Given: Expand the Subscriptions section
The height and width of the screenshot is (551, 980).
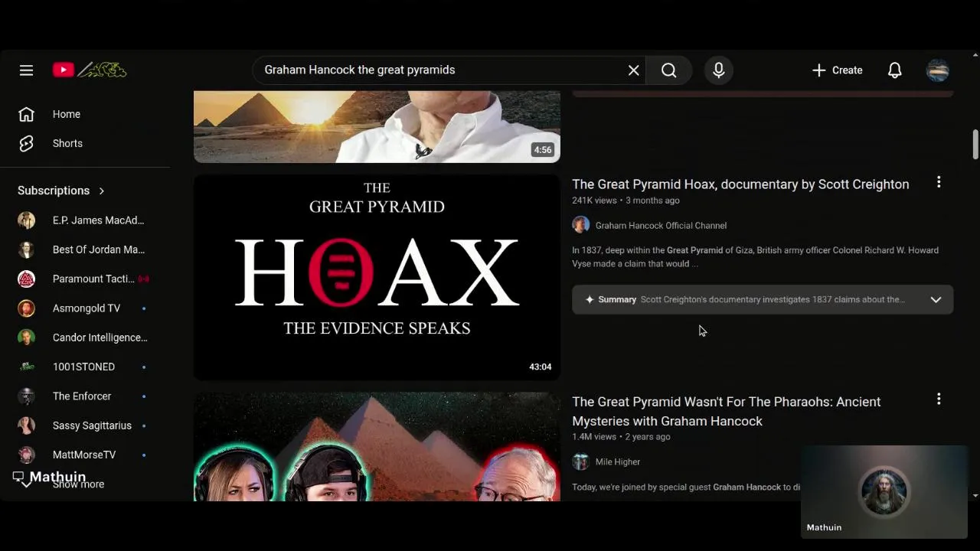Looking at the screenshot, I should click(61, 191).
